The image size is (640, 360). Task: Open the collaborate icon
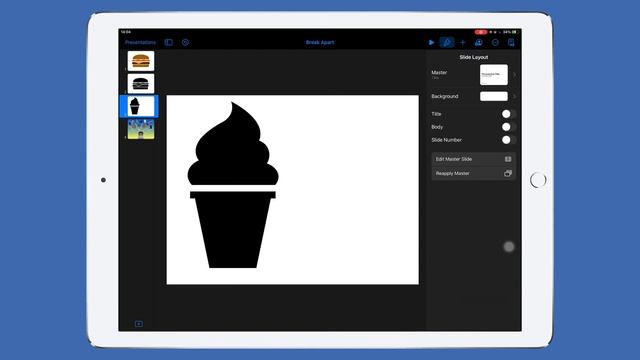coord(479,42)
